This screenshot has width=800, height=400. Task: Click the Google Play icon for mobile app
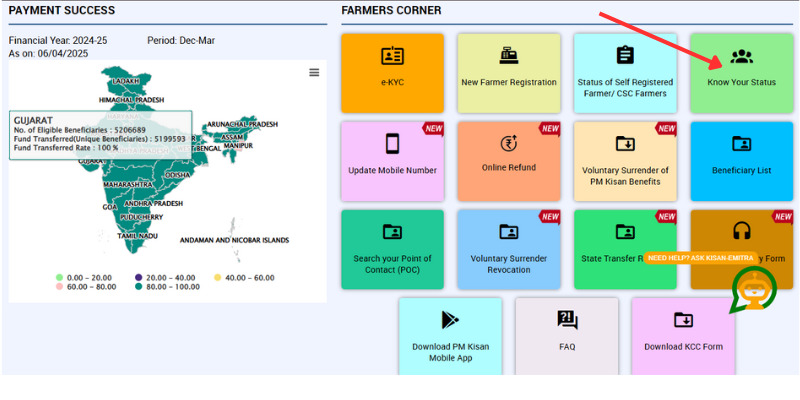[x=450, y=320]
